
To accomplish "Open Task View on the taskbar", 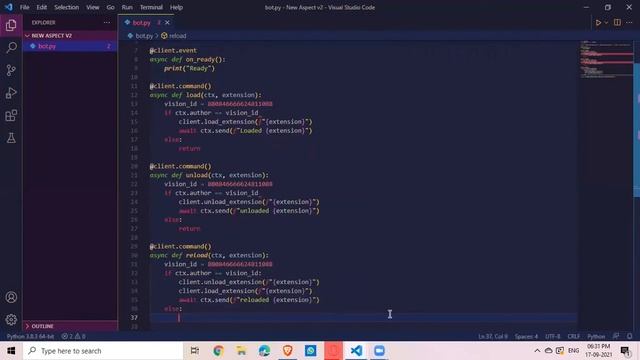I will click(195, 351).
